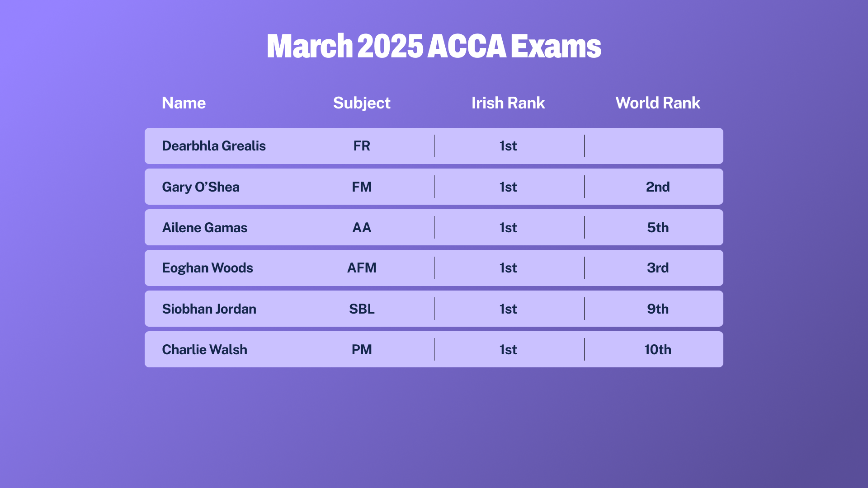Select the AFM subject cell

(362, 268)
